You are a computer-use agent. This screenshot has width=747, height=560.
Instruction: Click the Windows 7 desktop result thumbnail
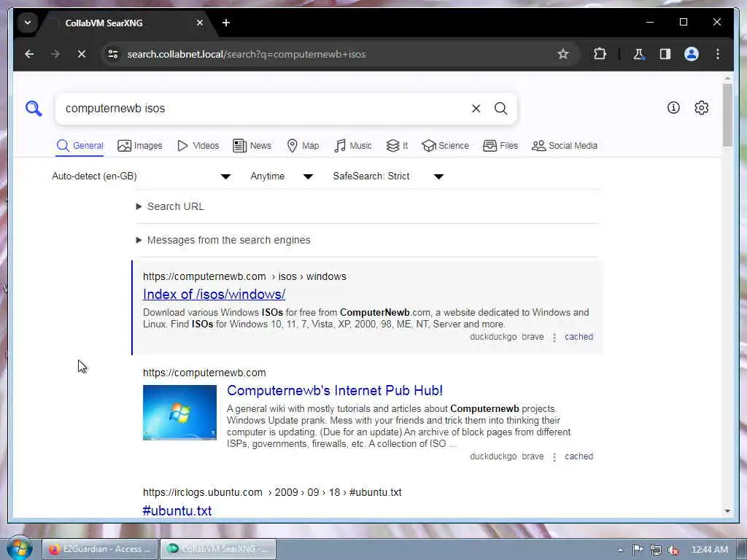179,413
